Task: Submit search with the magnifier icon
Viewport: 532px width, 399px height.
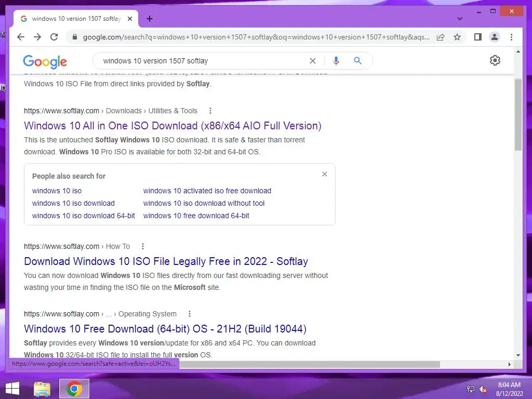Action: click(357, 61)
